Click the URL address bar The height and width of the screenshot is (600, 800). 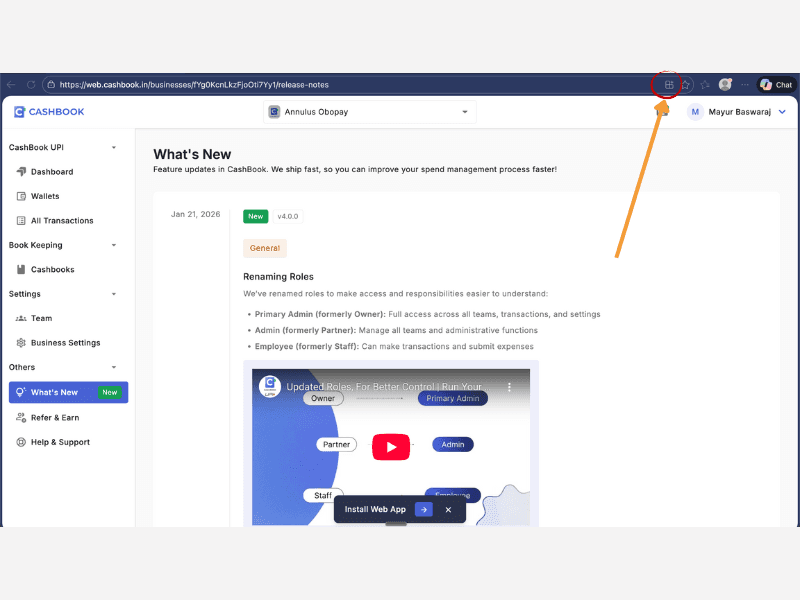[x=347, y=85]
